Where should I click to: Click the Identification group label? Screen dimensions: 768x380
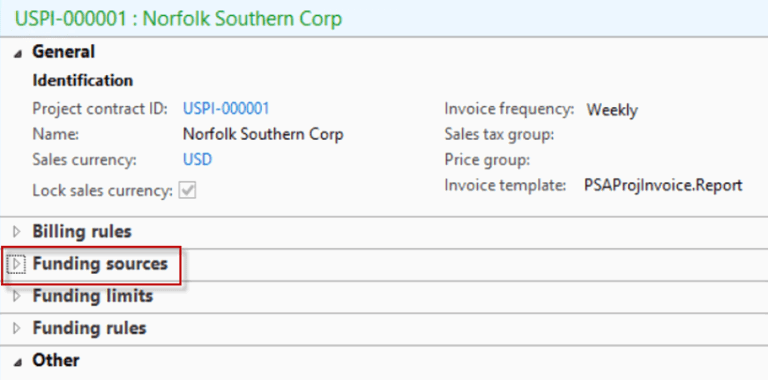click(x=82, y=80)
